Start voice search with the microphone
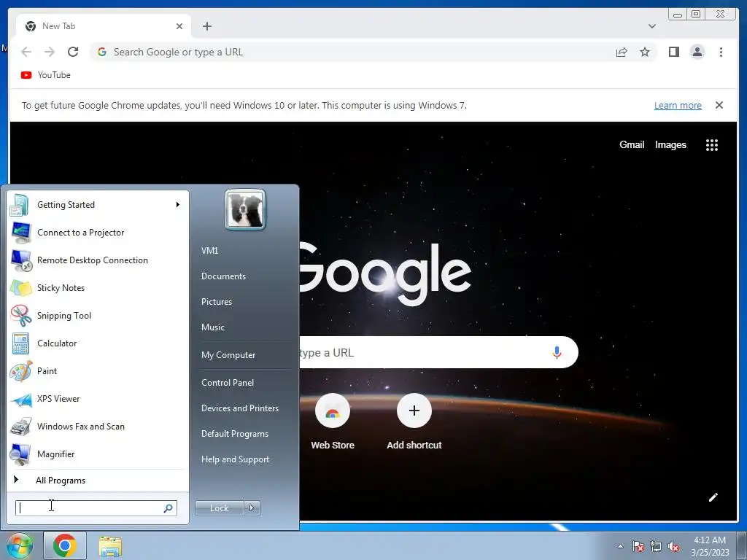The width and height of the screenshot is (747, 560). pos(557,352)
